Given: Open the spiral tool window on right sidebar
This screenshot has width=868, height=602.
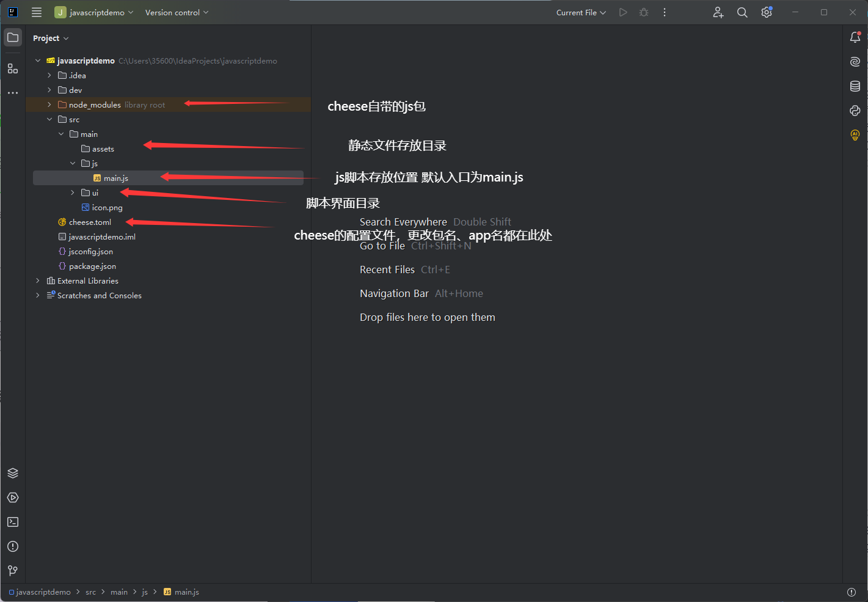Looking at the screenshot, I should (855, 62).
